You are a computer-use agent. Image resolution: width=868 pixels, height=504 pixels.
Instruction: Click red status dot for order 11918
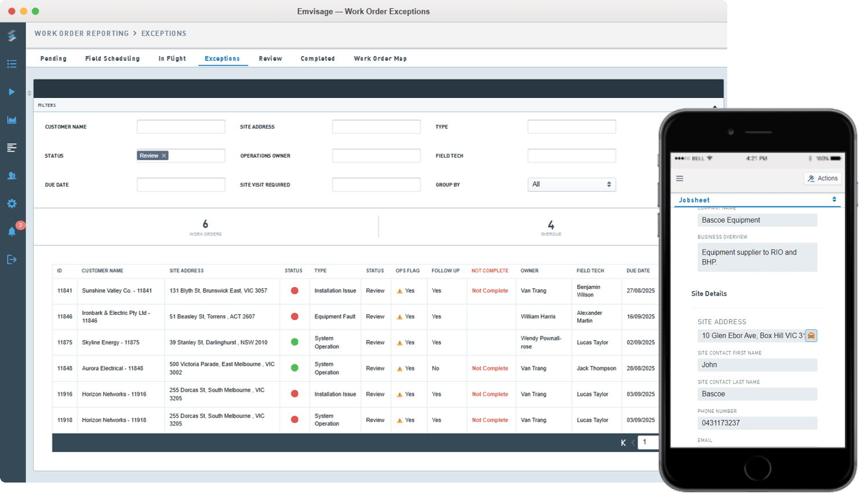point(294,419)
